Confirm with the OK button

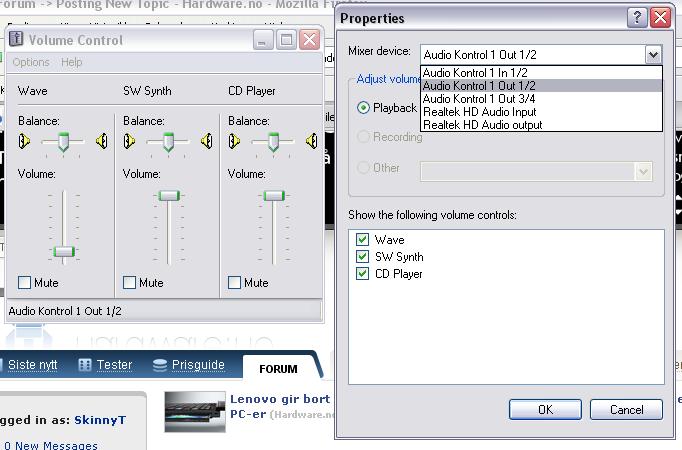click(545, 410)
